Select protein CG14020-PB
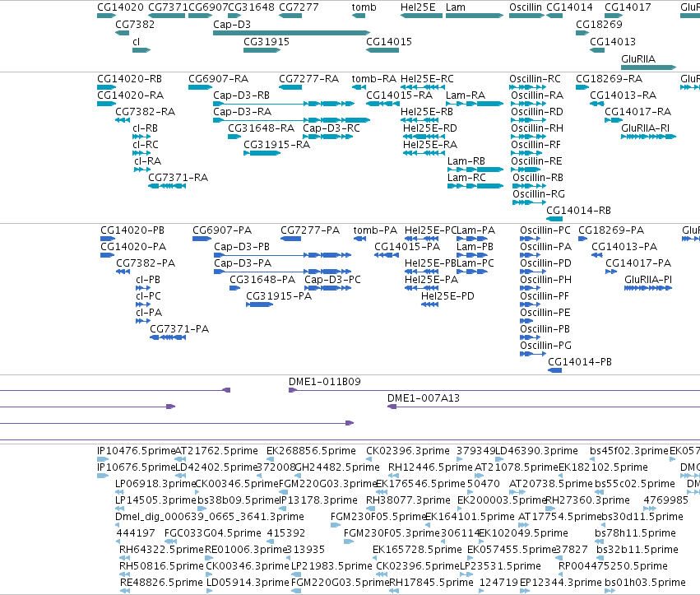 (x=108, y=239)
